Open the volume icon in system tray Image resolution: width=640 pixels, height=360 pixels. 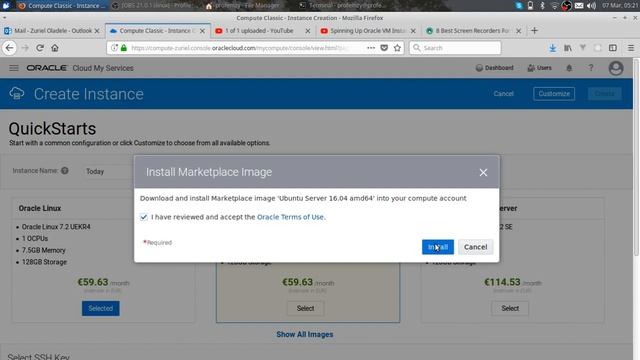(591, 6)
